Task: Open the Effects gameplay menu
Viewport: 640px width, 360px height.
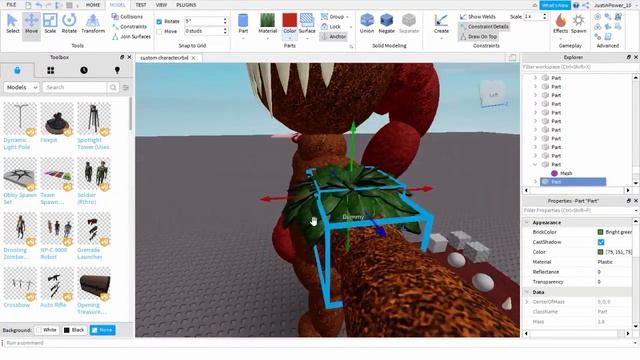Action: pos(560,24)
